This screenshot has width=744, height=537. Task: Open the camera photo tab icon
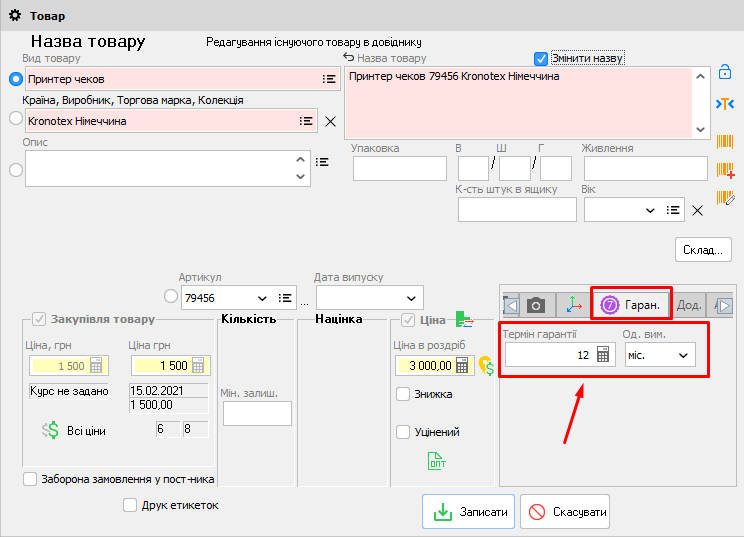(x=537, y=305)
